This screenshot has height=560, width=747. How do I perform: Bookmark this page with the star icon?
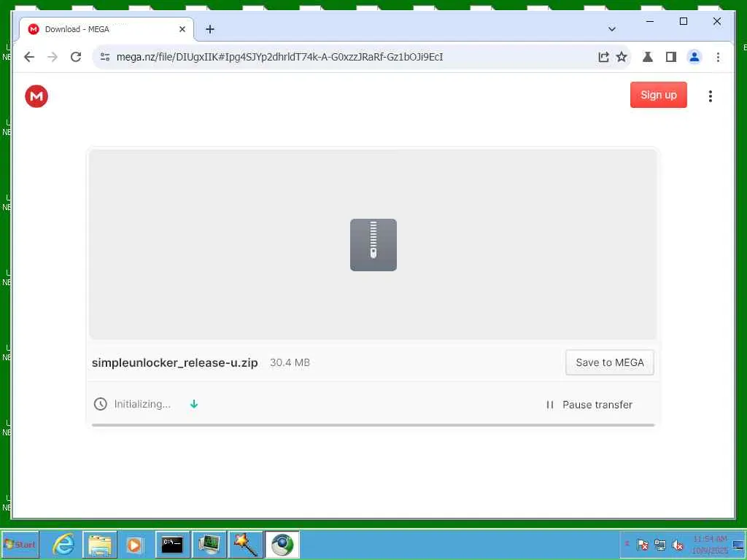[x=622, y=57]
